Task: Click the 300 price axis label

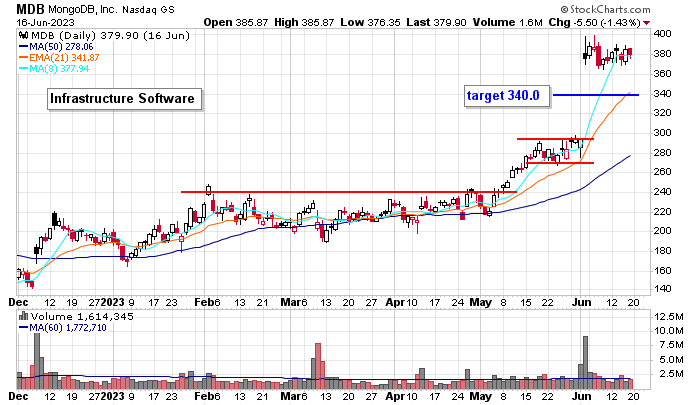Action: 662,133
